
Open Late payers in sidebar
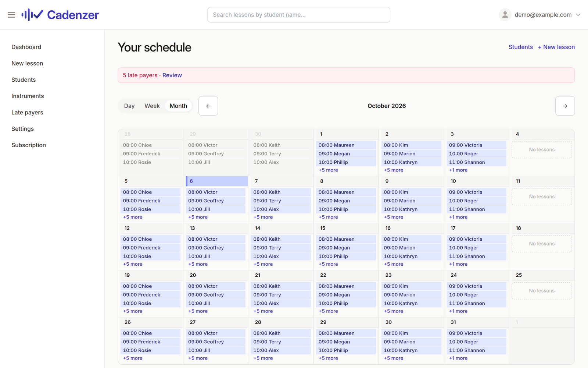tap(27, 113)
